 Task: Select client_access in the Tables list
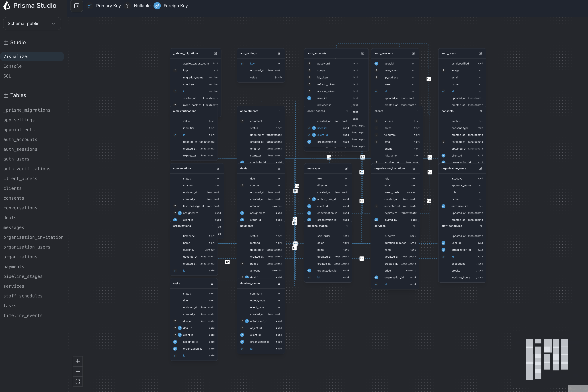(x=20, y=178)
